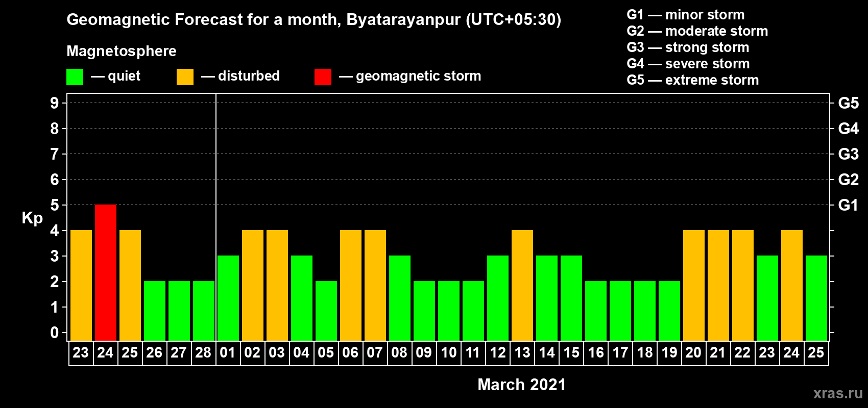
Task: Click the orange bar above February 25
Action: 130,286
